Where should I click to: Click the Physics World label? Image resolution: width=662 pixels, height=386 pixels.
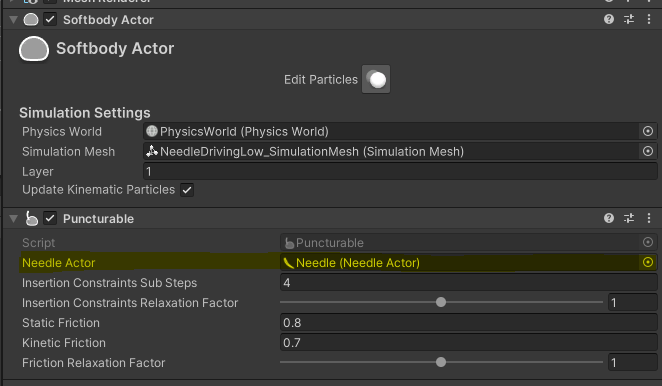coord(62,131)
